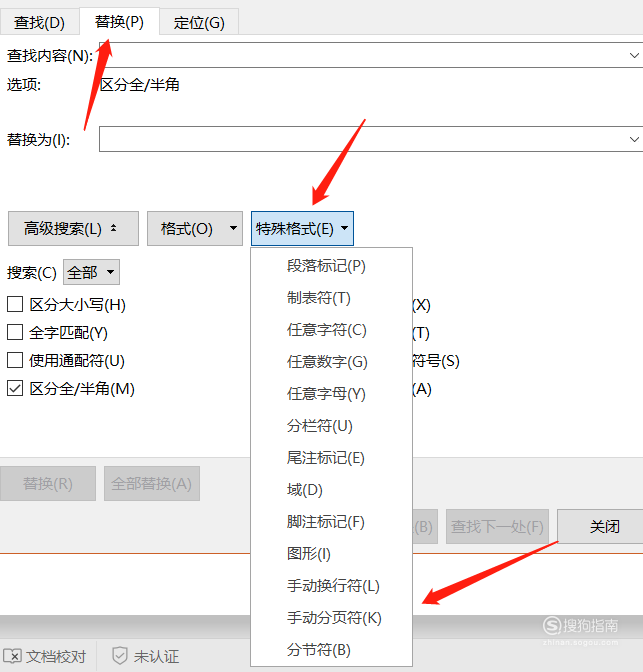Click the 文档校对 document icon
The image size is (643, 672).
(12, 656)
